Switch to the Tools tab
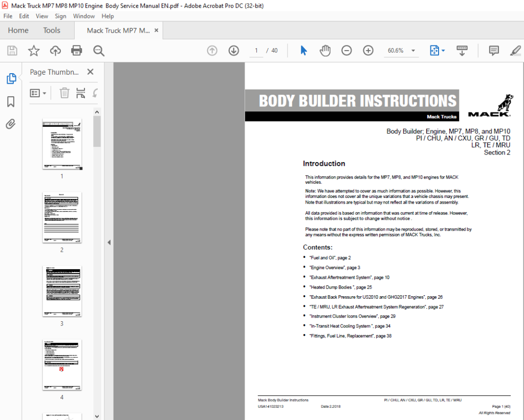 [x=52, y=30]
